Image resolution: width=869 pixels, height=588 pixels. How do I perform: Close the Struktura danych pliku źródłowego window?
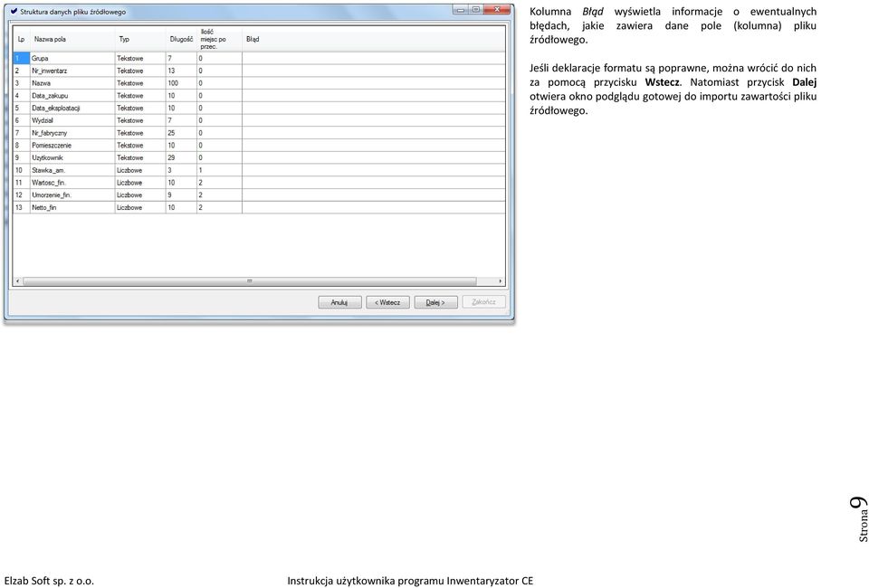click(x=497, y=9)
